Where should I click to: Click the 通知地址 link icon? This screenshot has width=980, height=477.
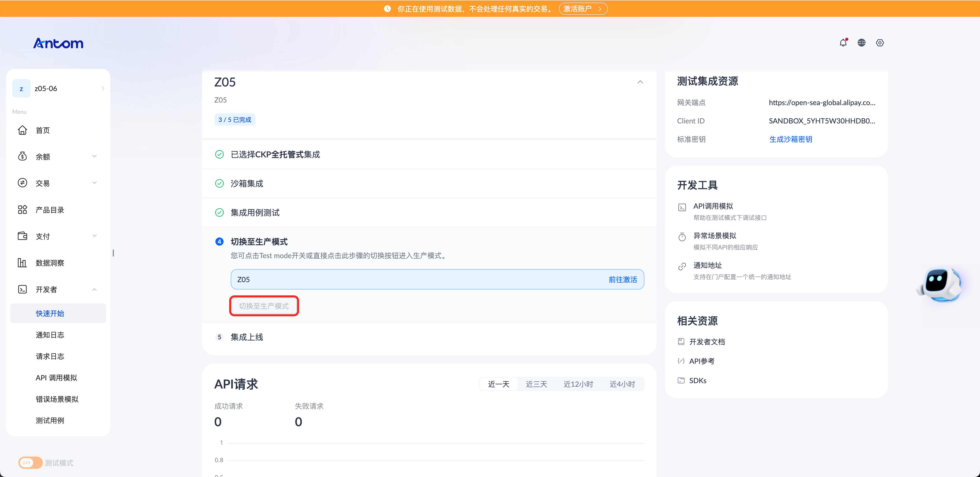pos(682,267)
